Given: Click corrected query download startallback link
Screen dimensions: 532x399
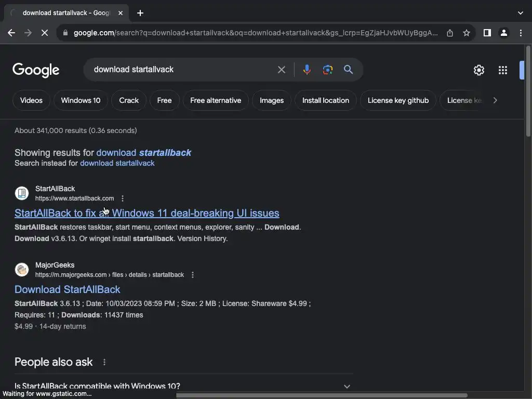Looking at the screenshot, I should coord(143,153).
